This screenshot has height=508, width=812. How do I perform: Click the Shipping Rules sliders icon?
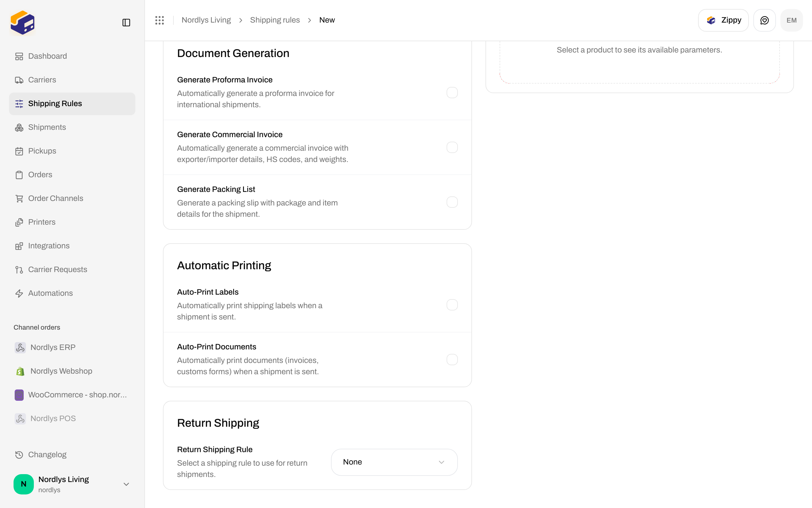click(19, 104)
